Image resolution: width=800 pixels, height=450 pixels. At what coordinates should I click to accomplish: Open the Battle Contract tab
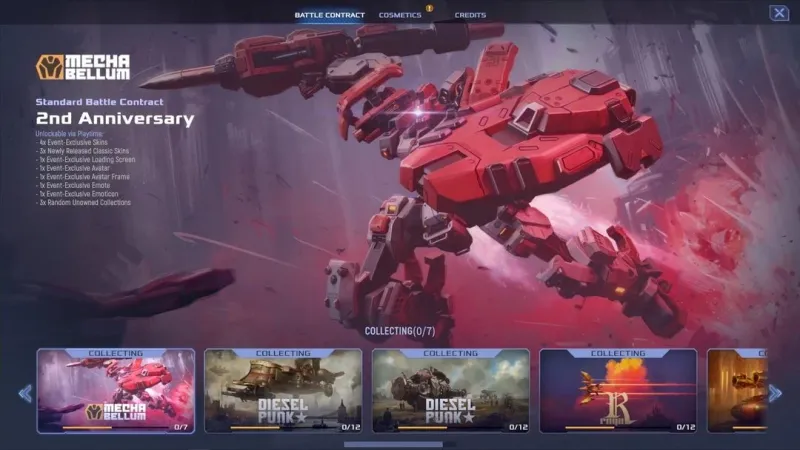[330, 15]
